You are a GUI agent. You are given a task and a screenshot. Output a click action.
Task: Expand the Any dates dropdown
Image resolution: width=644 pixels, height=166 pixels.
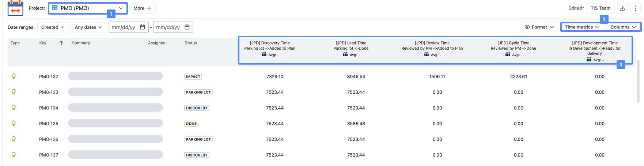coord(88,27)
